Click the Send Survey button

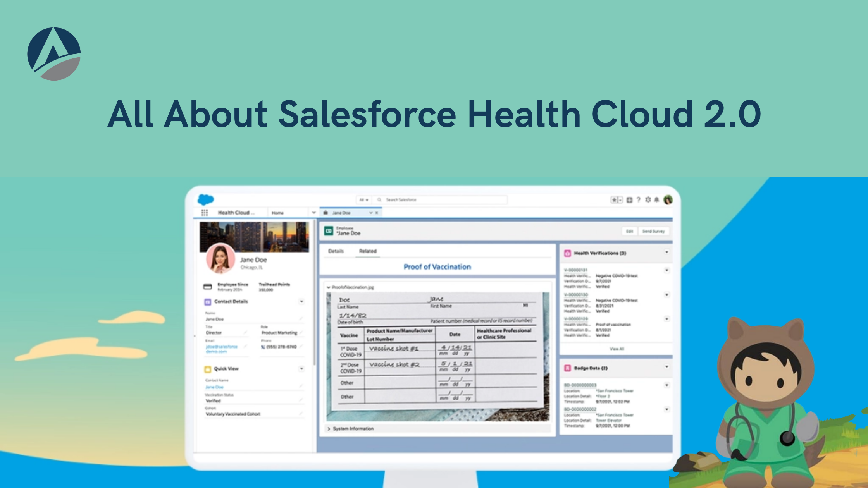653,231
